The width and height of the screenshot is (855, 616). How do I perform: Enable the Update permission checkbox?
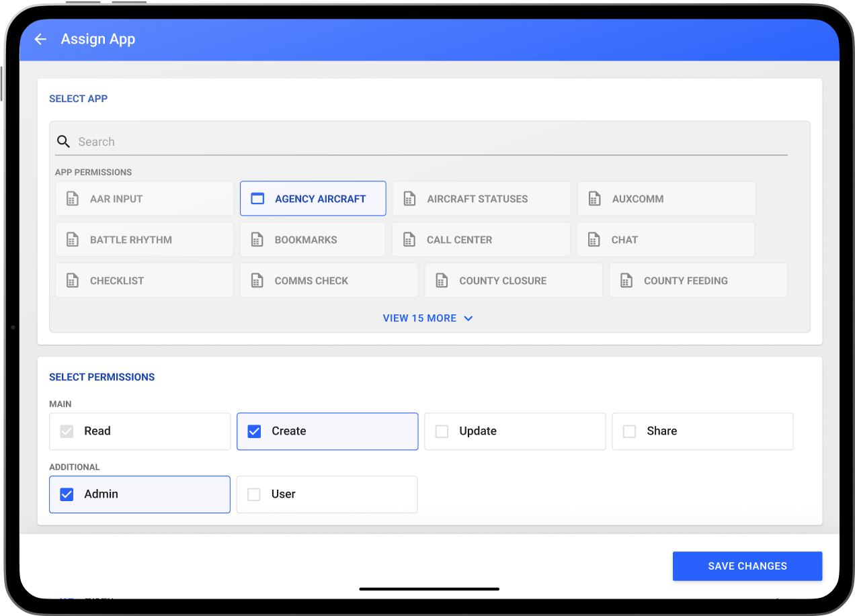[x=442, y=431]
